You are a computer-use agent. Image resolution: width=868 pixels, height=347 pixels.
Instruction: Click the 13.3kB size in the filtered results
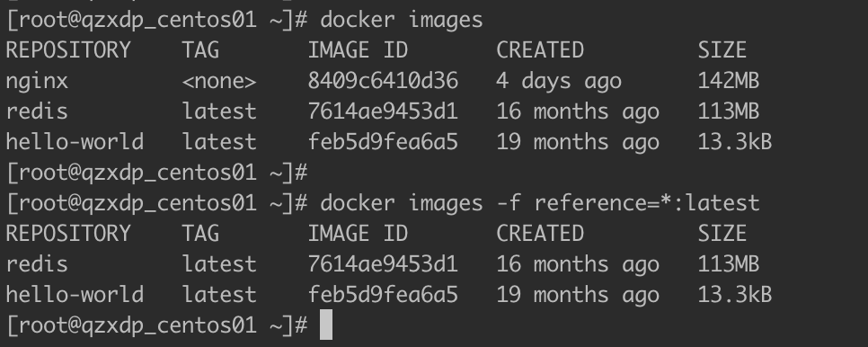click(735, 295)
